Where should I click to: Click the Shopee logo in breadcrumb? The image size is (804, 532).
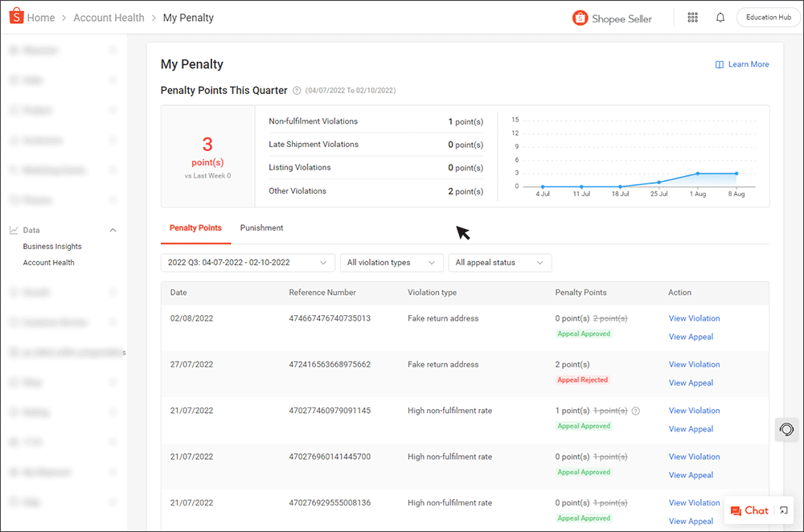16,16
